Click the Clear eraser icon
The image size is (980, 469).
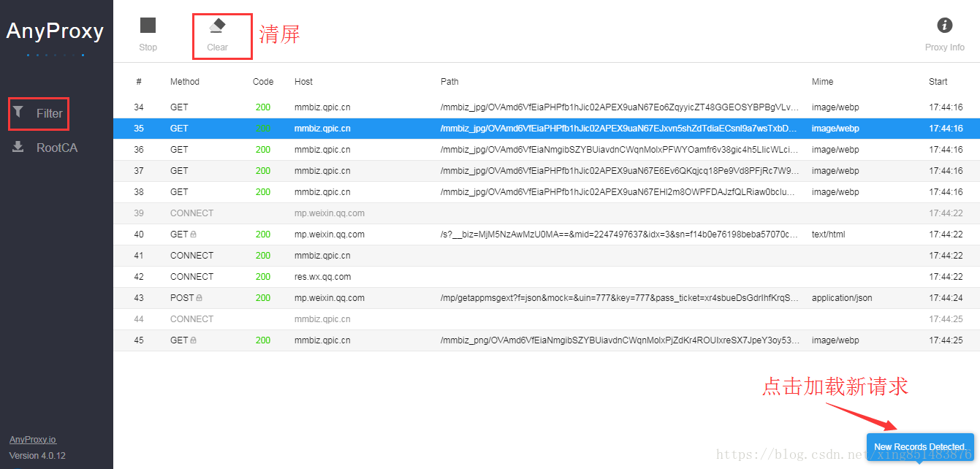[217, 26]
